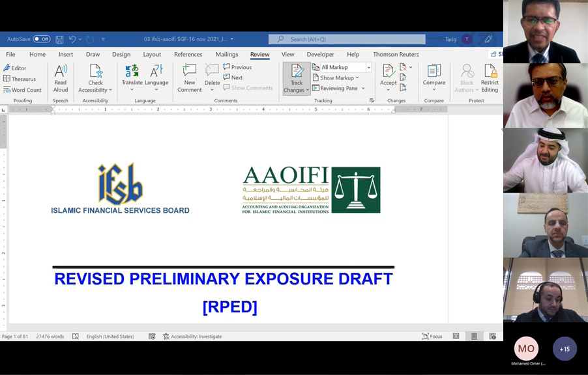Click the tab selector at ruler corner
The image size is (588, 375).
(3, 110)
